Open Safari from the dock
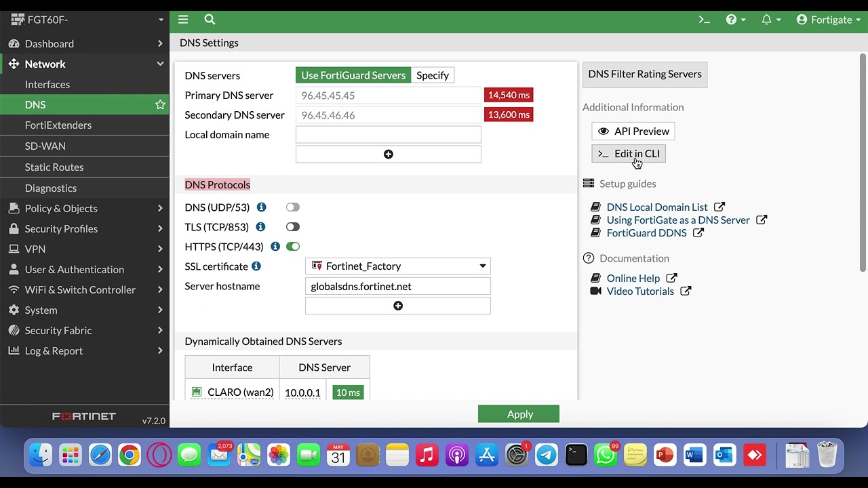 [x=100, y=455]
